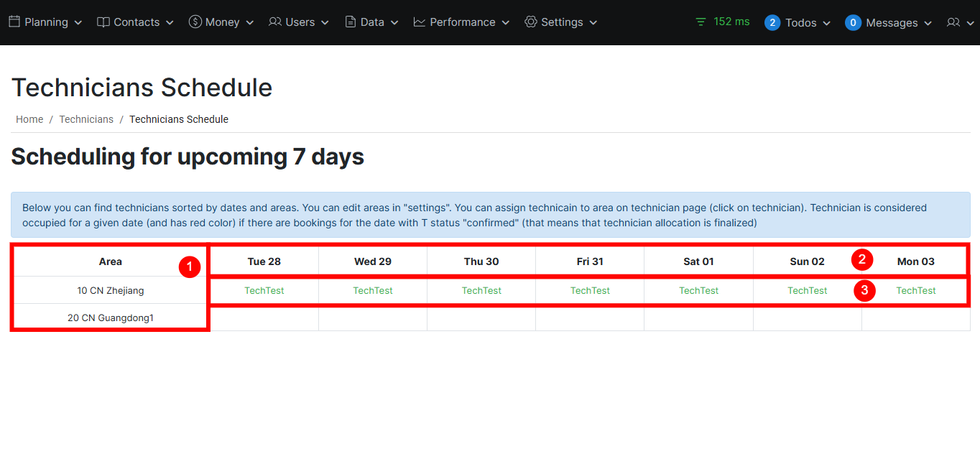
Task: Click the book icon beside Contacts
Action: point(103,22)
